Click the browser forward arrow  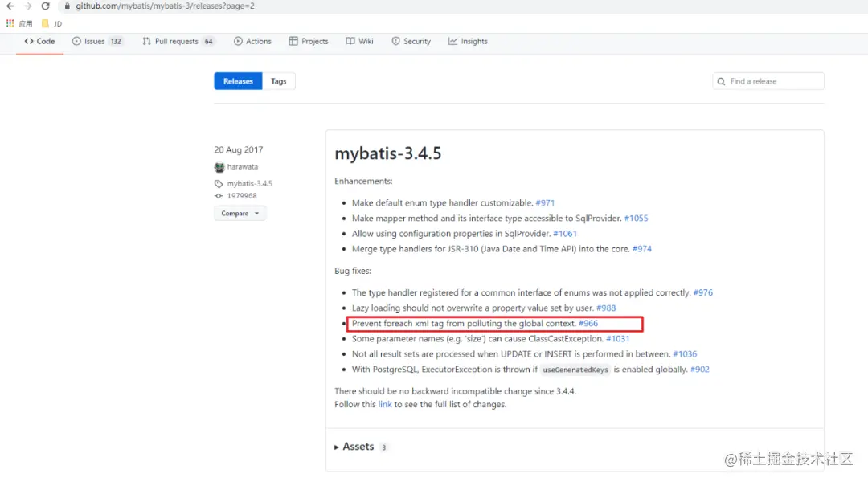[x=27, y=6]
